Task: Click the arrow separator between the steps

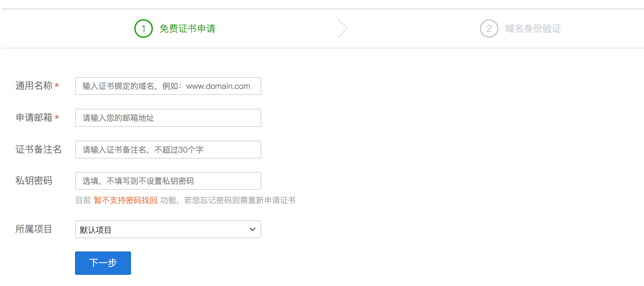Action: point(342,29)
